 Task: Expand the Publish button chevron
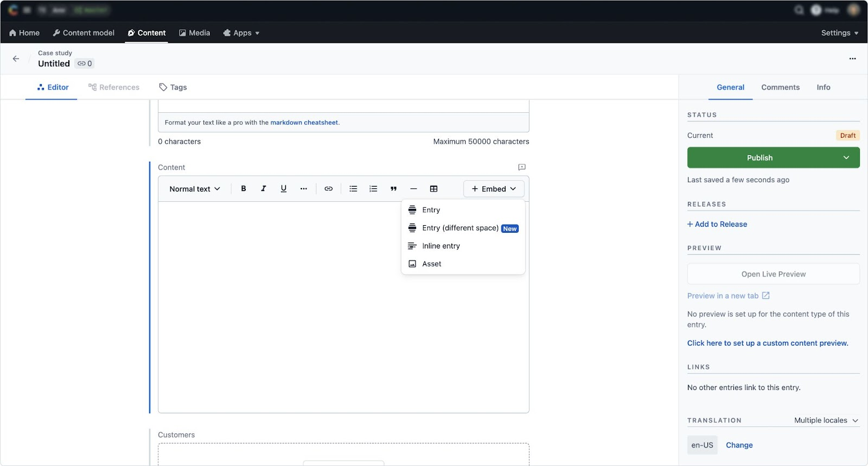click(846, 158)
